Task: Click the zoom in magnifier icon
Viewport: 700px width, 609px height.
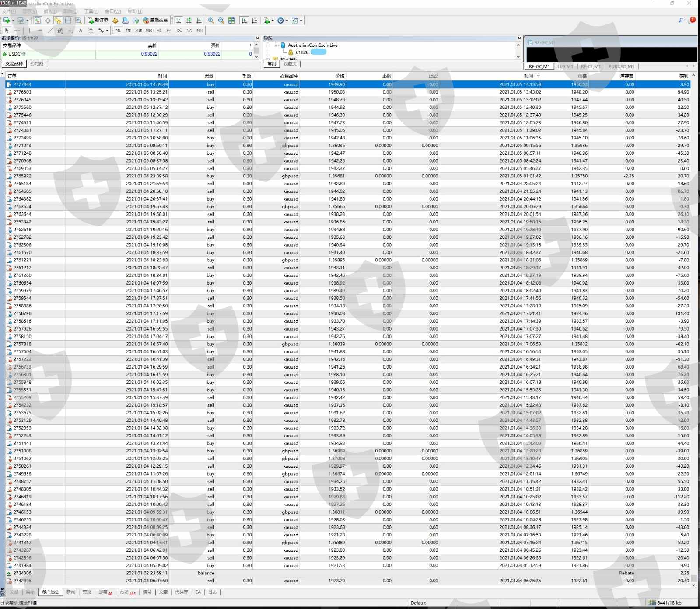Action: (x=211, y=21)
